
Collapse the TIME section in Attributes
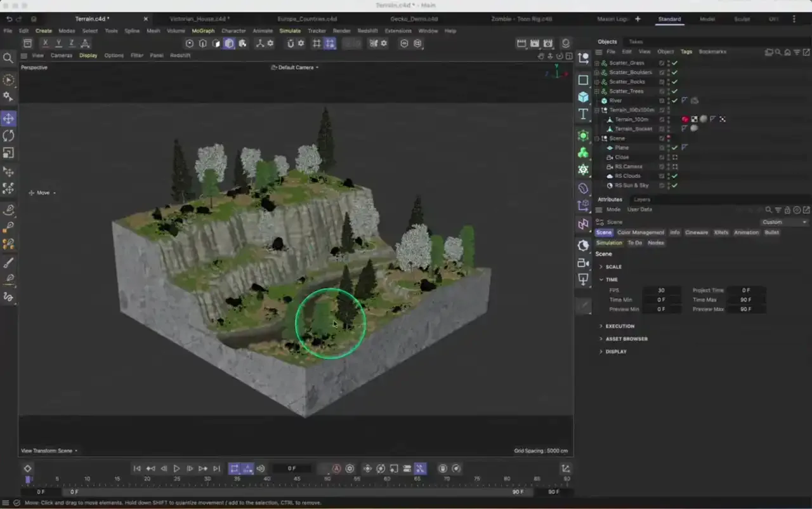(x=609, y=279)
